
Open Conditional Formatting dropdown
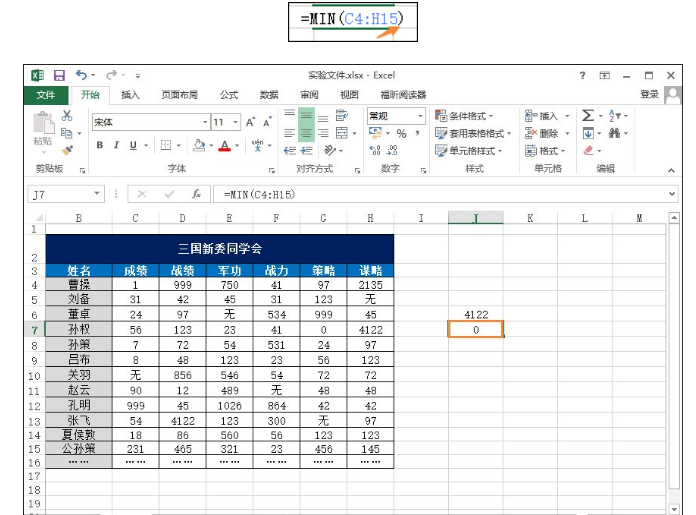(x=464, y=116)
